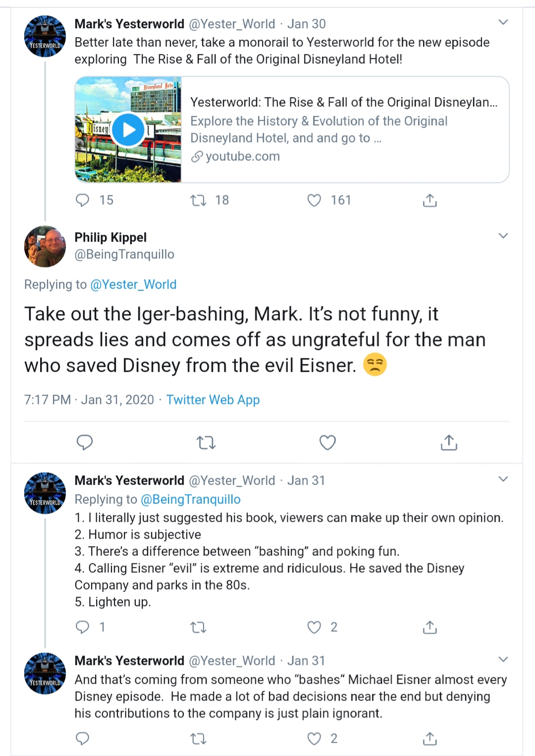
Task: Reply to the Disneyland Hotel episode tweet
Action: (x=82, y=200)
